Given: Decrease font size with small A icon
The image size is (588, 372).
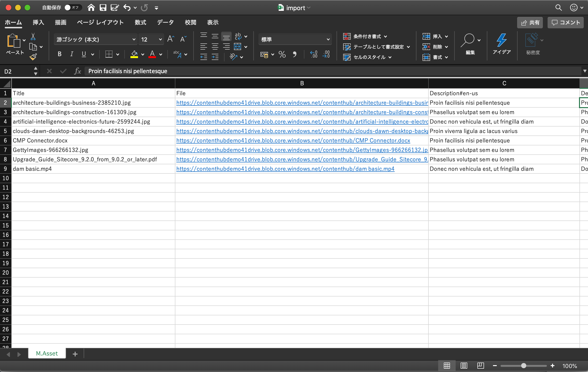Looking at the screenshot, I should point(183,39).
